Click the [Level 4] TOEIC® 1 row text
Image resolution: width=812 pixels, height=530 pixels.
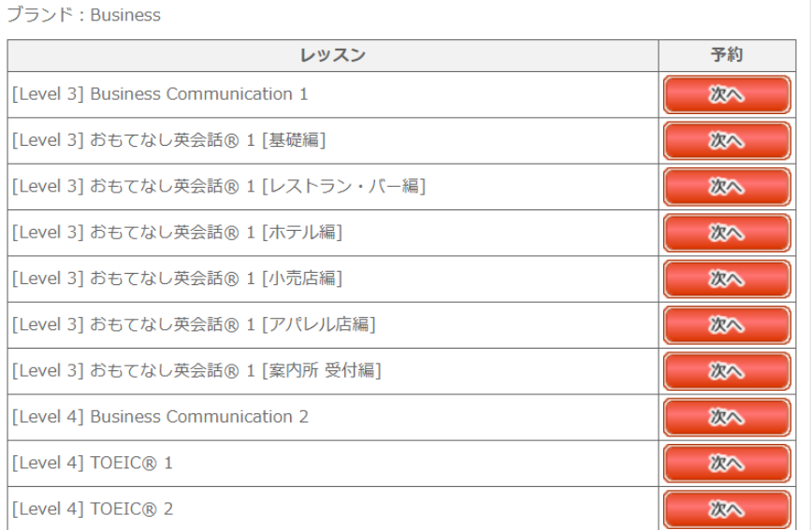(93, 463)
